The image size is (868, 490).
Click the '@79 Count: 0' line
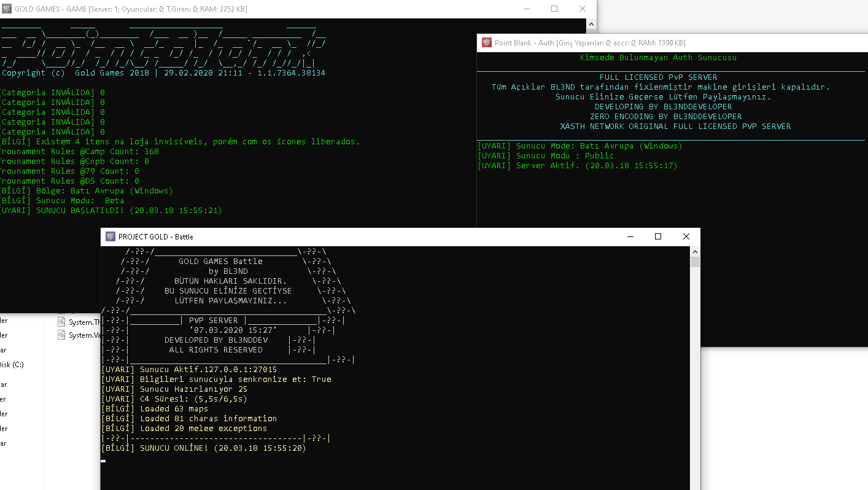[69, 171]
